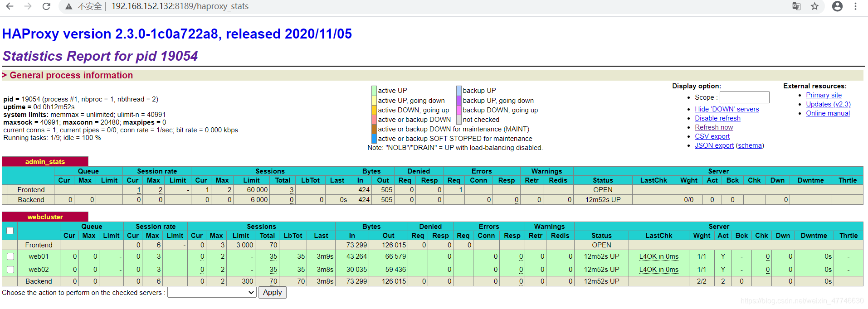Click the Apply button

pyautogui.click(x=272, y=293)
